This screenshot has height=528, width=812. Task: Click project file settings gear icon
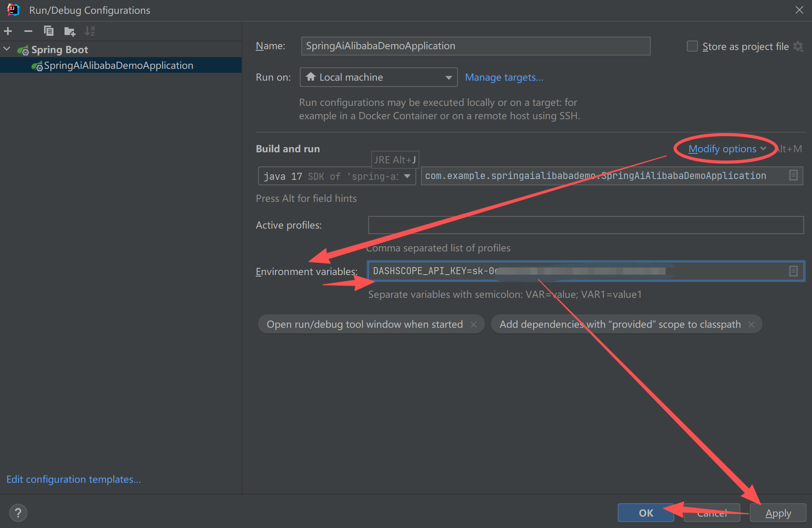[x=798, y=46]
